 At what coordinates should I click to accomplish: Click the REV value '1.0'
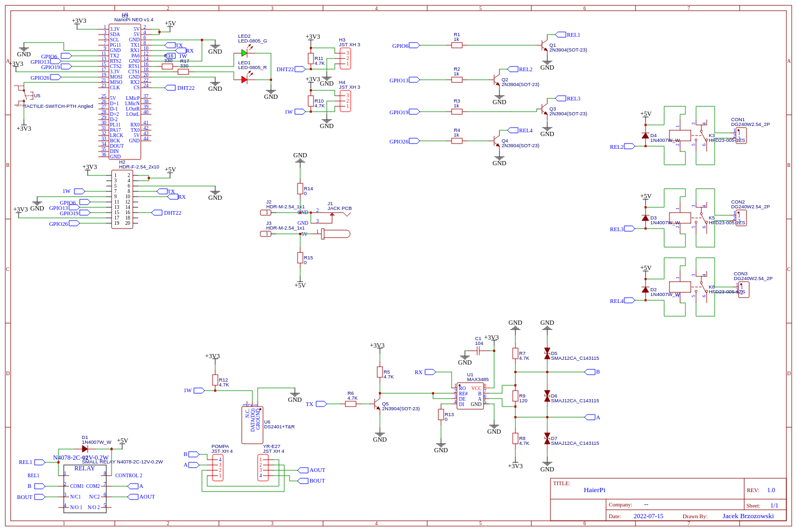[x=771, y=490]
